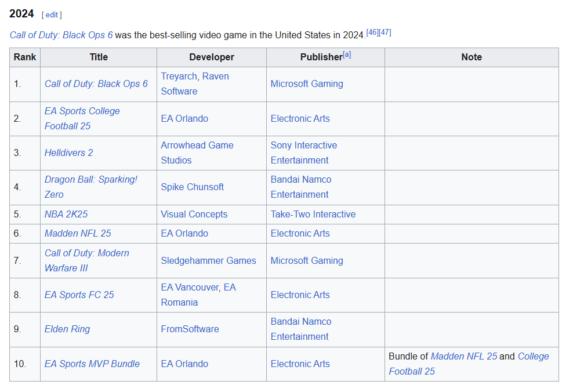
Task: Open Madden NFL 25 title link in rank 6 row
Action: (78, 234)
